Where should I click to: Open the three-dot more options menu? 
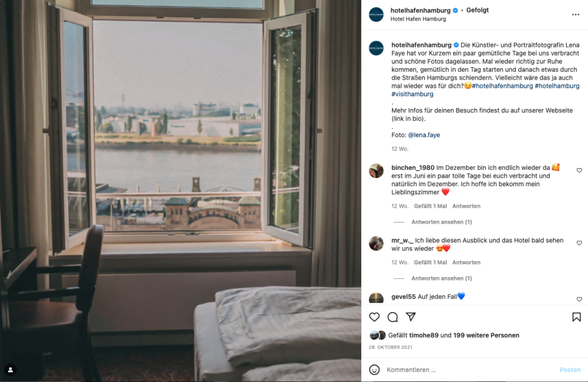coord(575,14)
